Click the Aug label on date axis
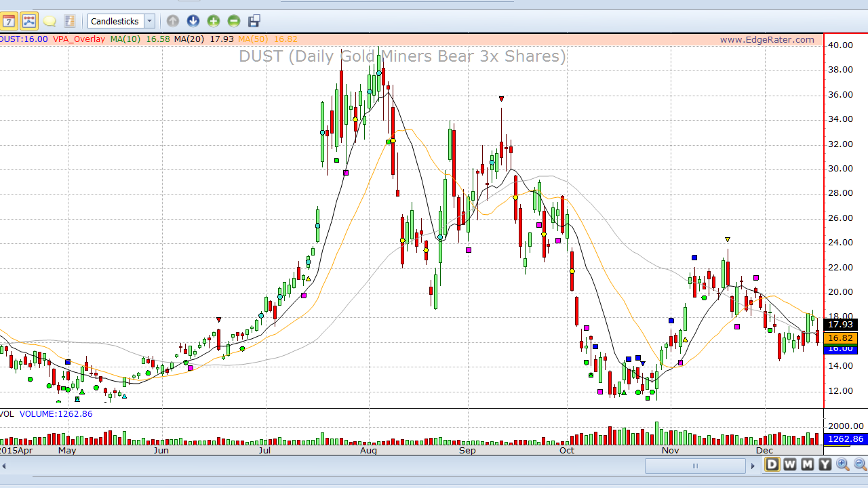This screenshot has width=868, height=488. click(369, 450)
